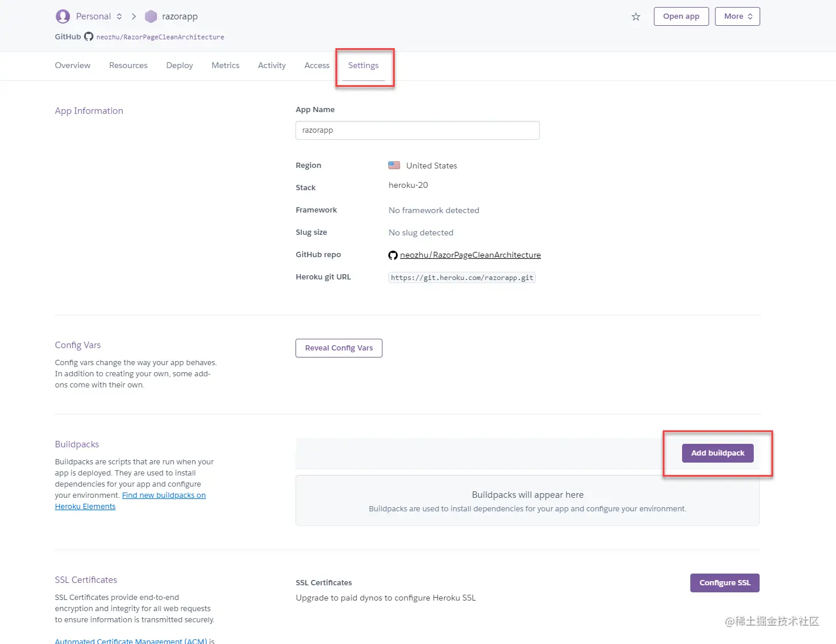This screenshot has width=836, height=644.
Task: Click the United States flag icon
Action: click(x=394, y=166)
